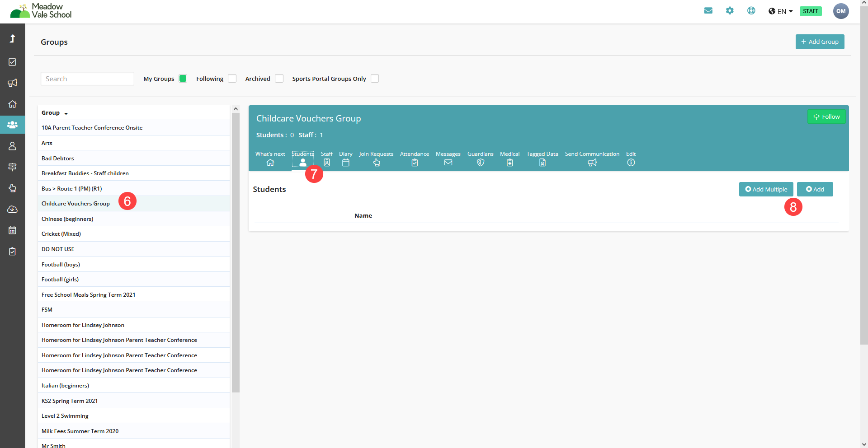Click the Add Group button
Image resolution: width=868 pixels, height=448 pixels.
(820, 42)
